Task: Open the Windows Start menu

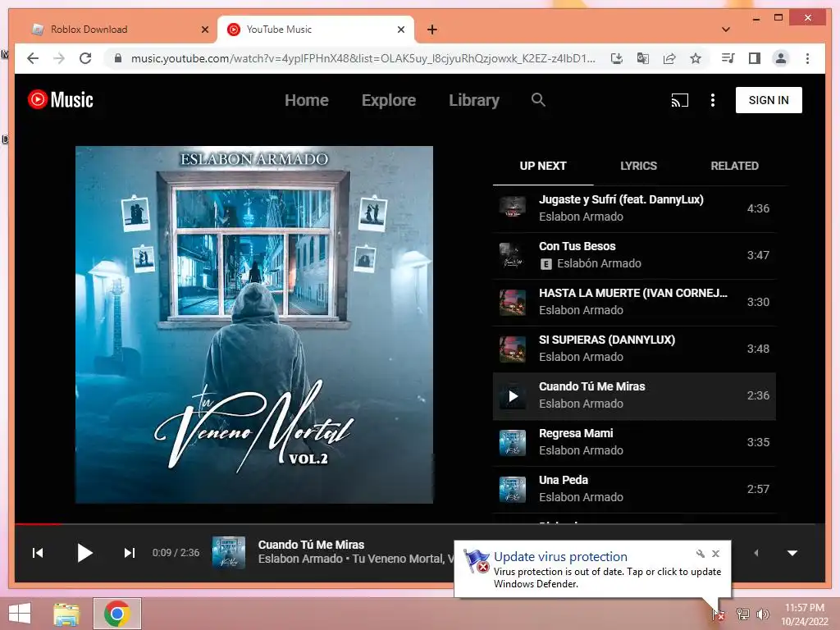Action: pyautogui.click(x=20, y=614)
